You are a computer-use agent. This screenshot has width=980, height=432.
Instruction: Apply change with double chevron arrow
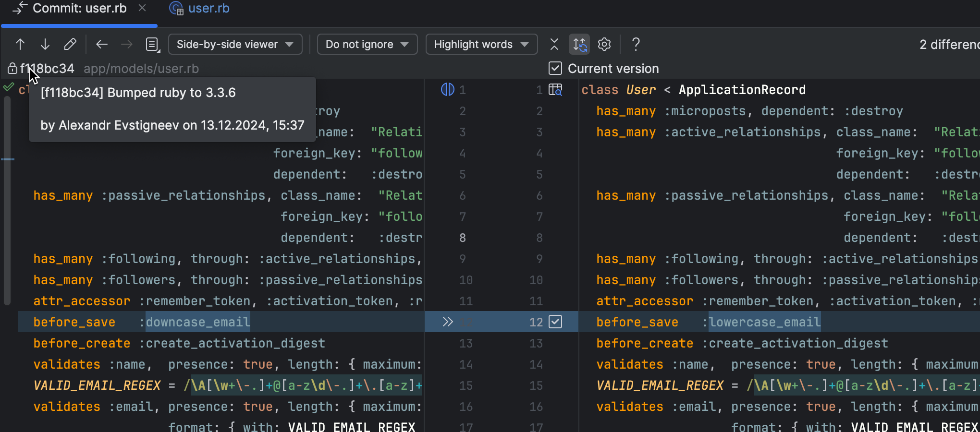448,322
